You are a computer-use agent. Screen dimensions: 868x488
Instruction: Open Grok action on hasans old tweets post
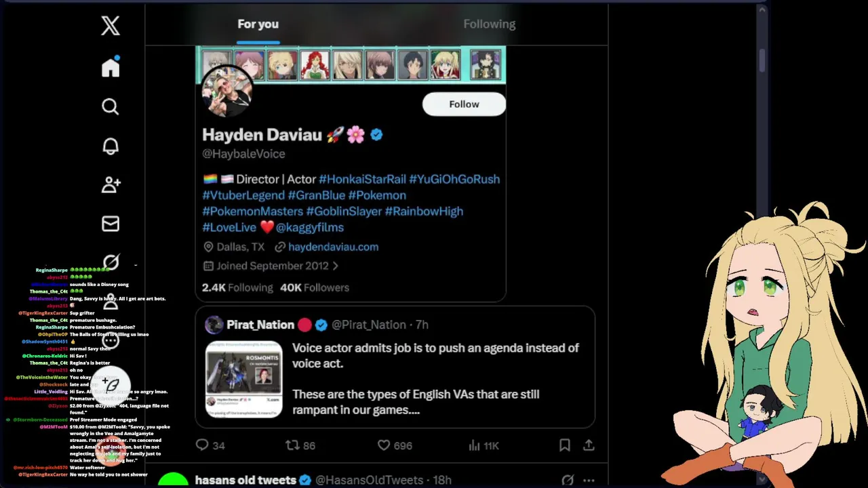pyautogui.click(x=568, y=480)
